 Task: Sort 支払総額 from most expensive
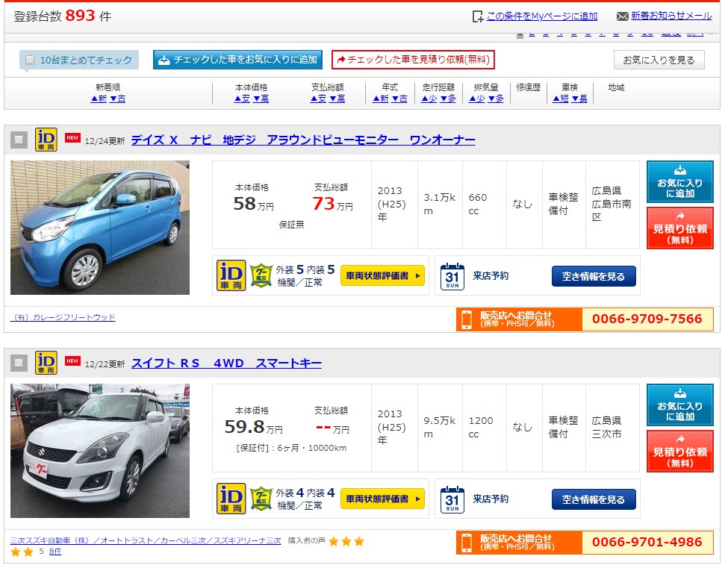point(337,99)
